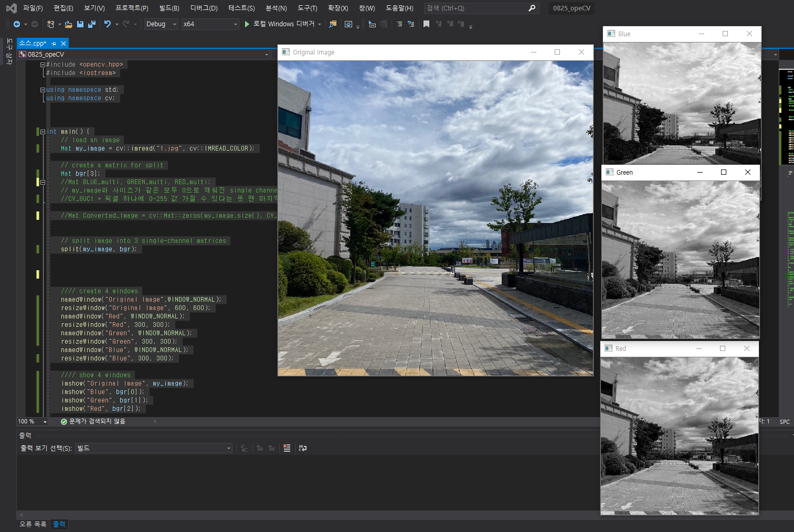
Task: Open file using the folder icon
Action: pos(69,24)
